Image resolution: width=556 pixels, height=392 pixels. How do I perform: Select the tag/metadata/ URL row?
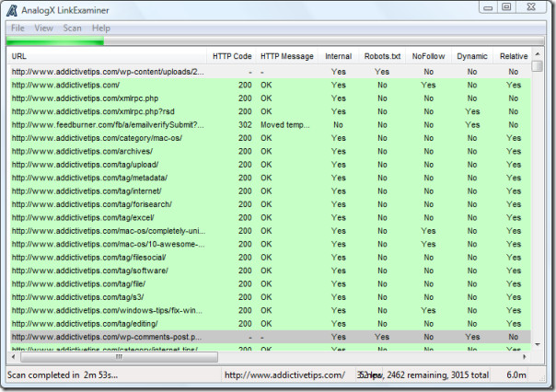(x=270, y=178)
